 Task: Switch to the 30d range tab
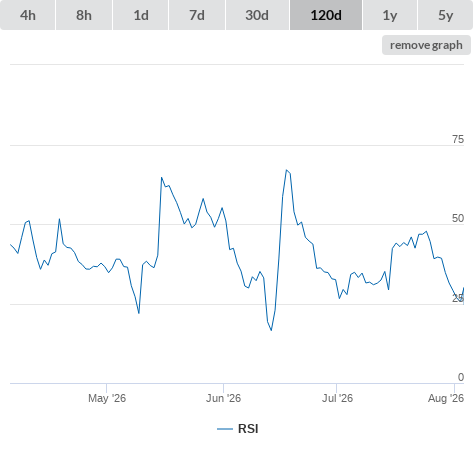coord(257,15)
